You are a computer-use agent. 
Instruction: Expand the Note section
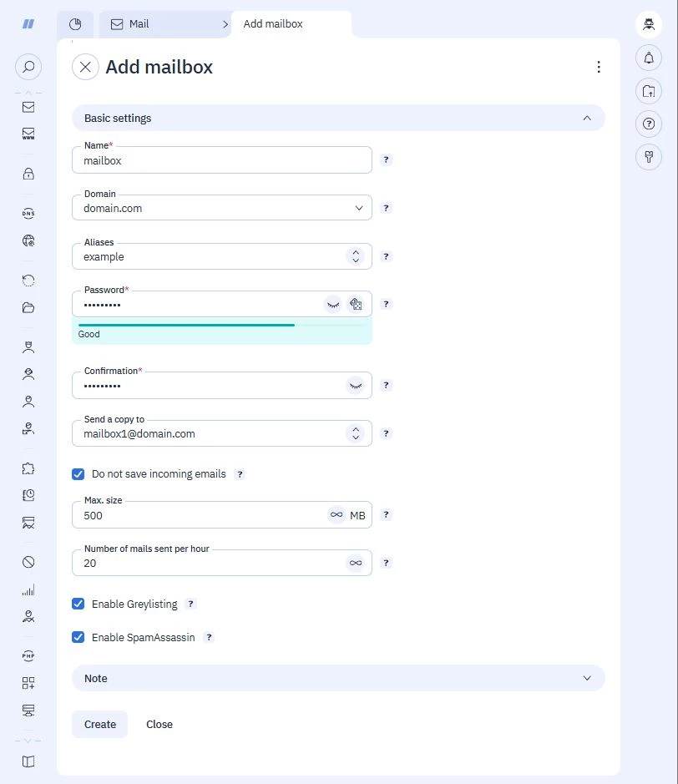338,679
